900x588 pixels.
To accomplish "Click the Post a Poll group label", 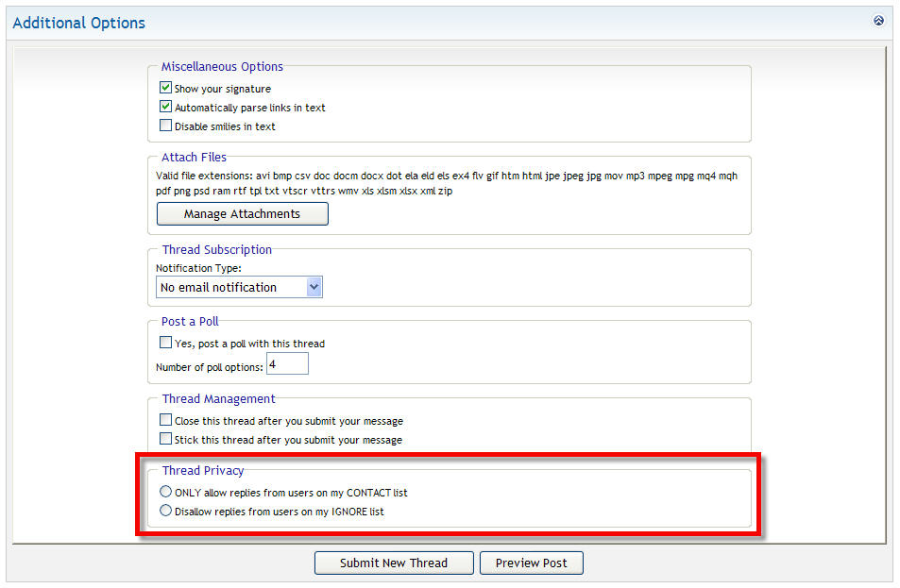I will pos(190,321).
